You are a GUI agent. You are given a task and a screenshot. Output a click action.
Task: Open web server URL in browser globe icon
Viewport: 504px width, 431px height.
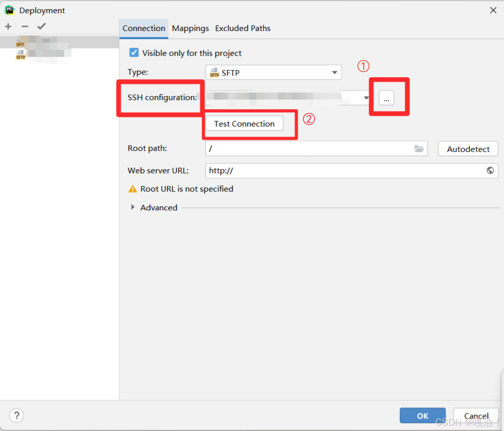[x=490, y=171]
